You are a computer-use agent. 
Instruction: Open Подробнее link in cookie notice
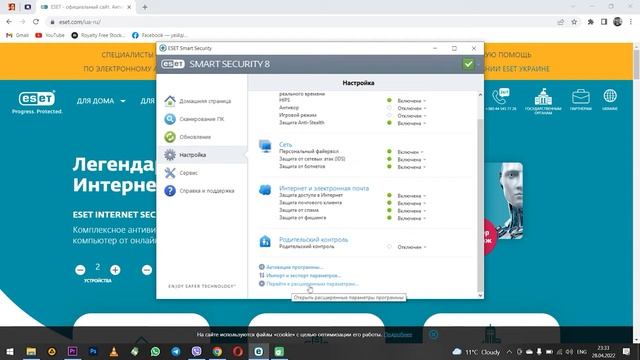coord(398,335)
